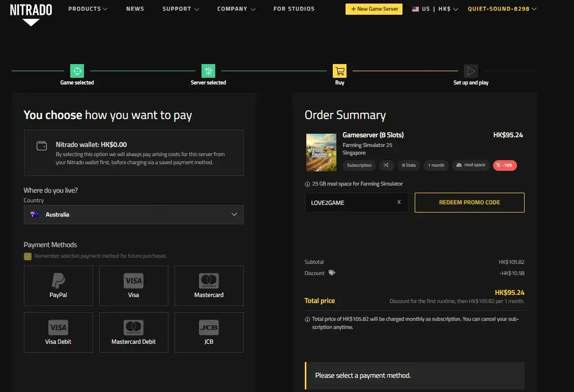The image size is (574, 392).
Task: Click the Buy shopping cart step icon
Action: click(339, 71)
